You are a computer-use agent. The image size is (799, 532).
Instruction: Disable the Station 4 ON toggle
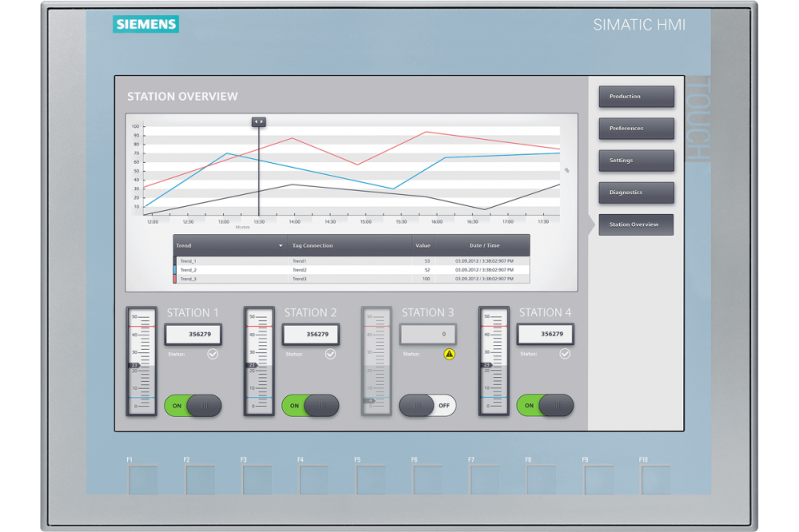pyautogui.click(x=545, y=406)
